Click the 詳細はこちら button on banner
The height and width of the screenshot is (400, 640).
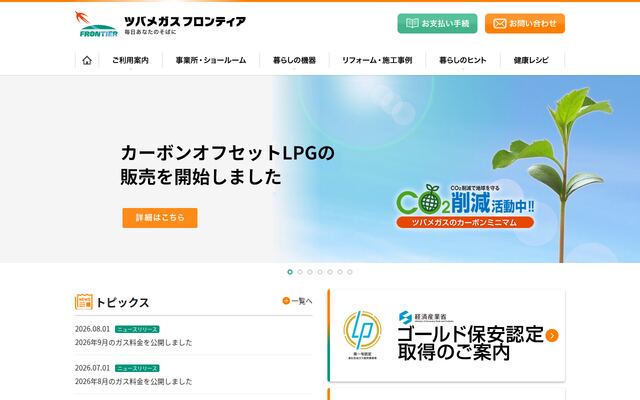[160, 218]
